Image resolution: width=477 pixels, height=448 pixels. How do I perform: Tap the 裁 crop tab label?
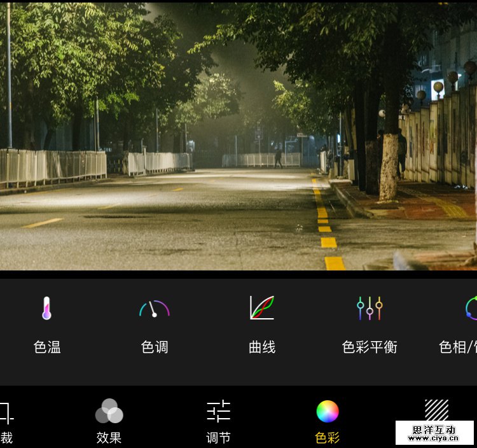(6, 438)
